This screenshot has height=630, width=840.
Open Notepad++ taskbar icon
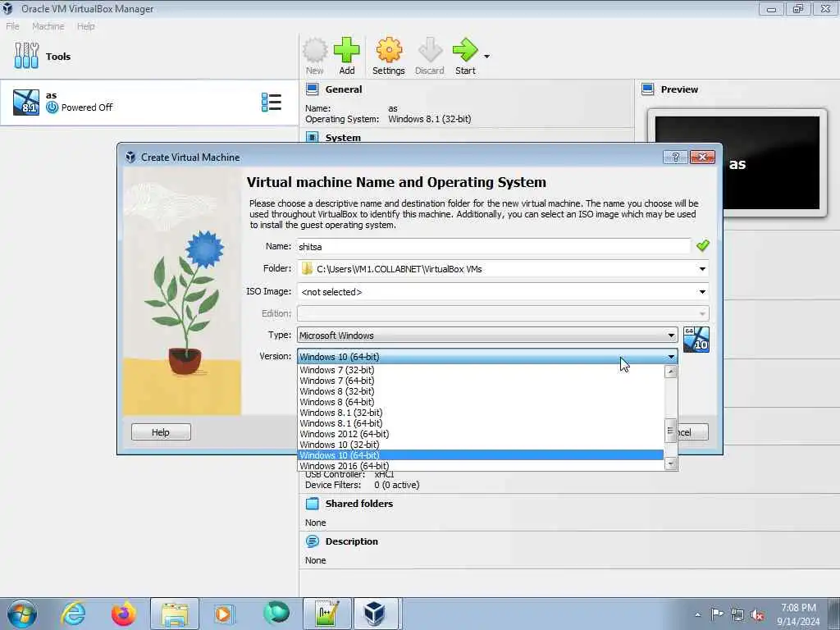(326, 614)
